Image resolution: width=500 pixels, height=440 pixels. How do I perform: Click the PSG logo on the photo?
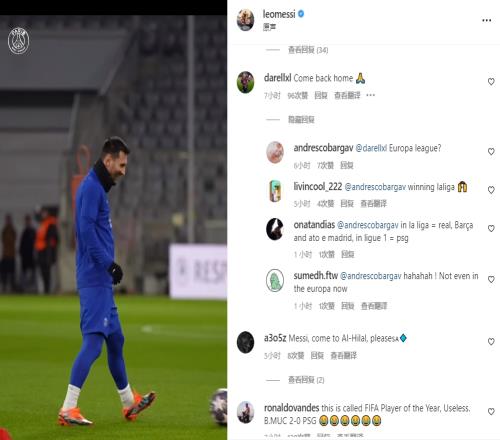click(18, 41)
